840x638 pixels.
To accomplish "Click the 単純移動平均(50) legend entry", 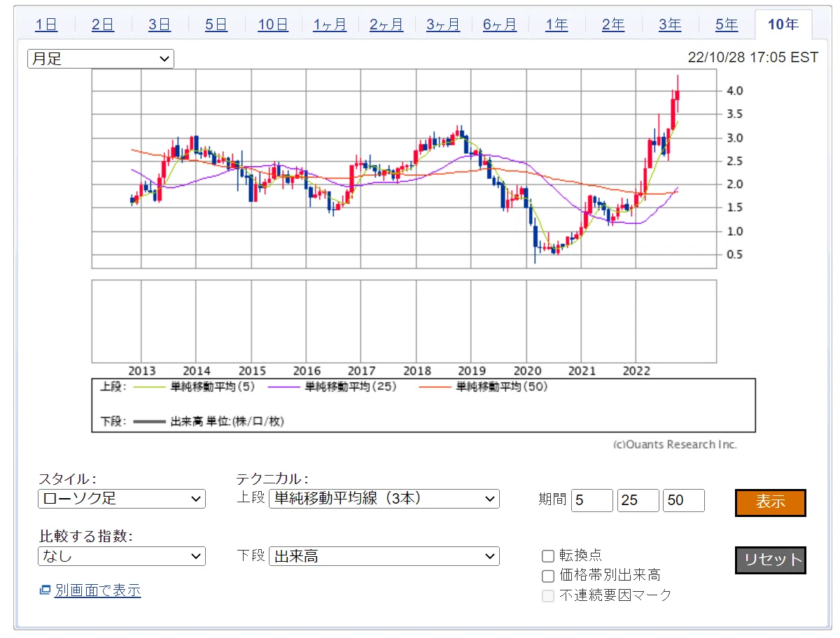I will click(x=502, y=386).
